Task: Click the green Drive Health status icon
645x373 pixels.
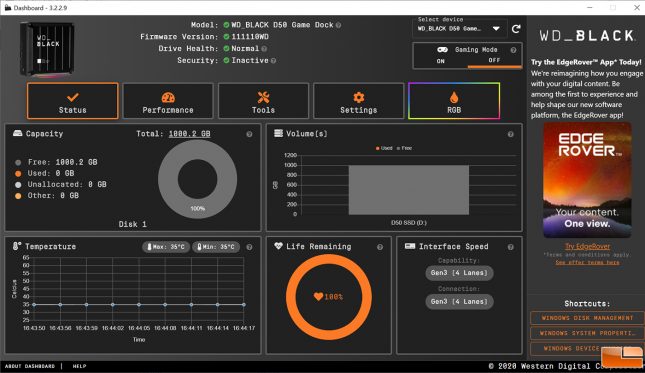Action: [226, 49]
